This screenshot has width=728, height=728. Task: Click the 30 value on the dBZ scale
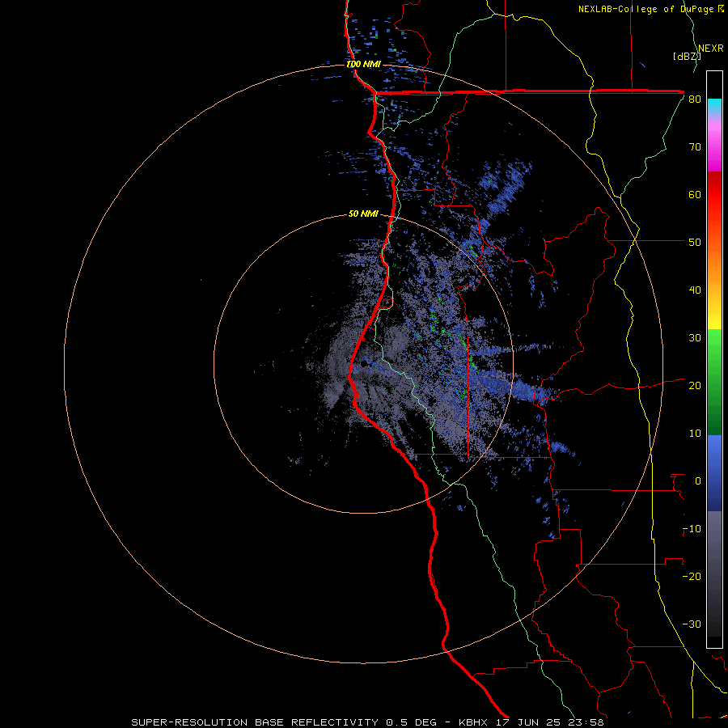tap(695, 338)
